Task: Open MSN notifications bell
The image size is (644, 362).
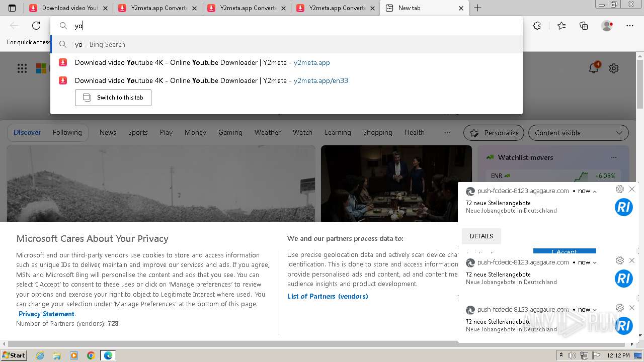Action: tap(594, 68)
